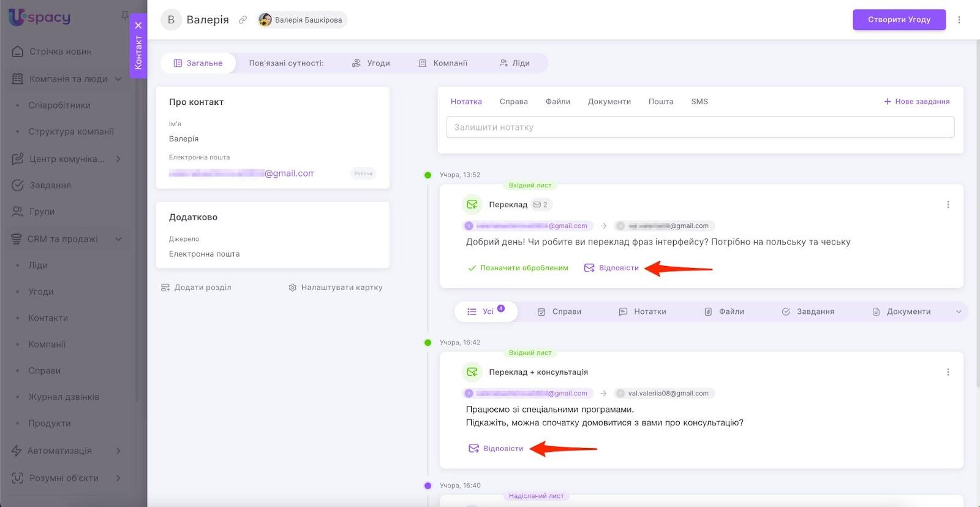This screenshot has width=980, height=507.
Task: Open Завдання in sidebar
Action: (x=50, y=185)
